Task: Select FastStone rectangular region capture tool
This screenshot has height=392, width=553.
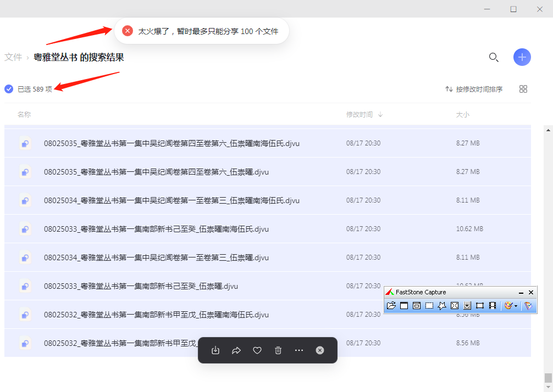Action: tap(429, 305)
